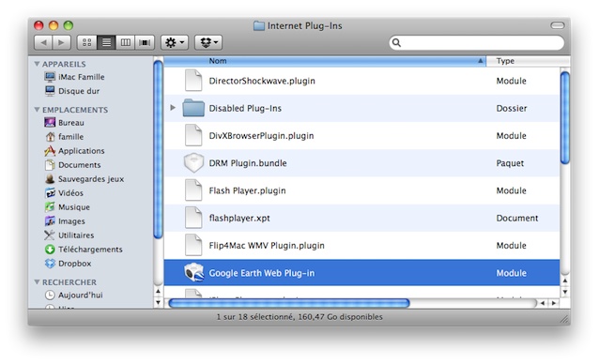Click the flashplayer.xpt file name
The image size is (599, 364).
click(x=239, y=219)
